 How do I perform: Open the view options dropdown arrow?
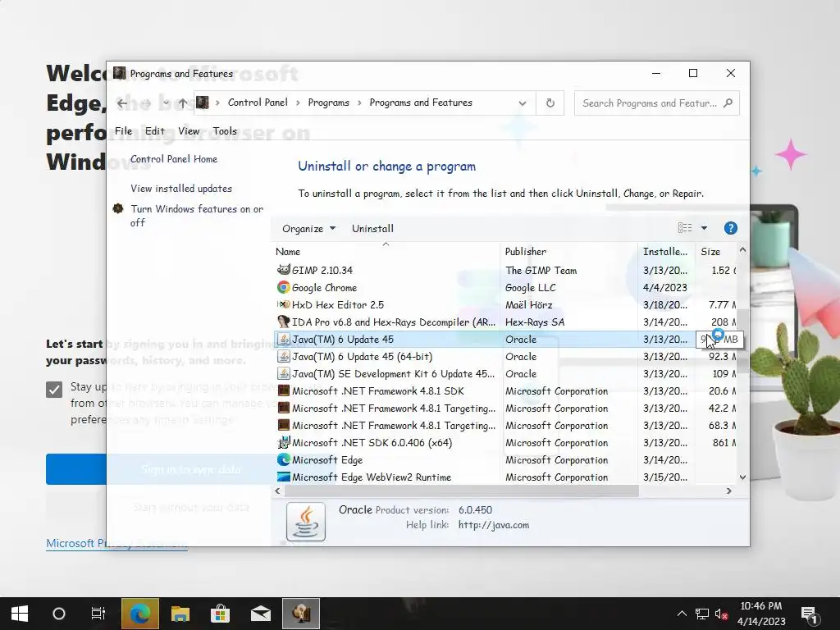coord(704,228)
